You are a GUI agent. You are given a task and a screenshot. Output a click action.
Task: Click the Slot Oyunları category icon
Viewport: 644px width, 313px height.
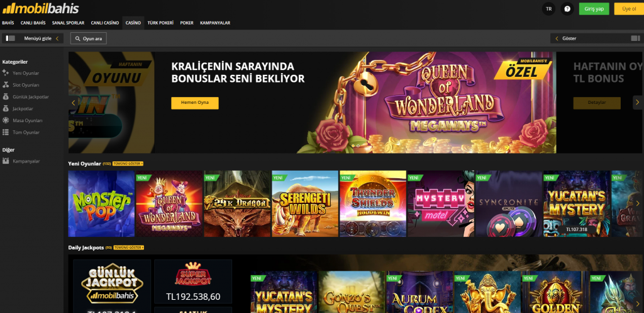[5, 85]
